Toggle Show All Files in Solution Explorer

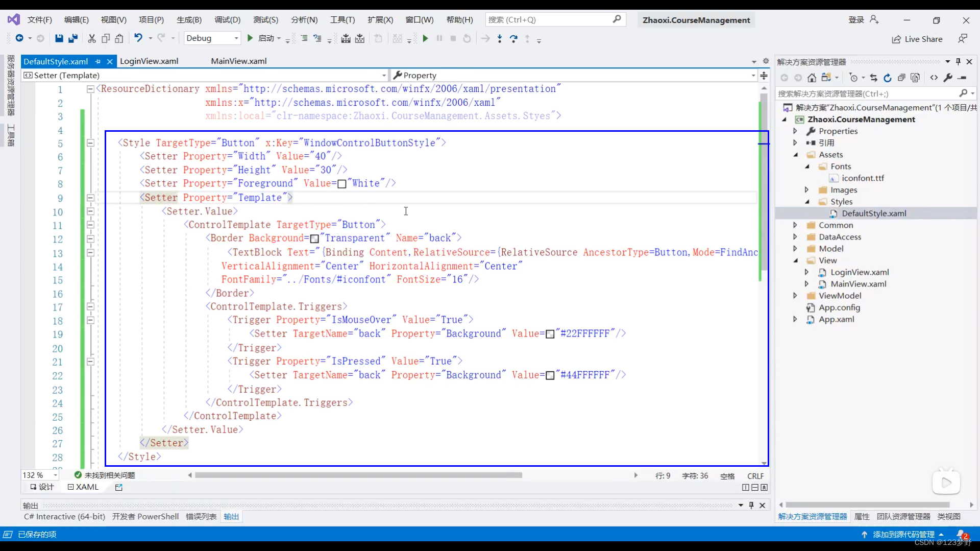[x=915, y=78]
